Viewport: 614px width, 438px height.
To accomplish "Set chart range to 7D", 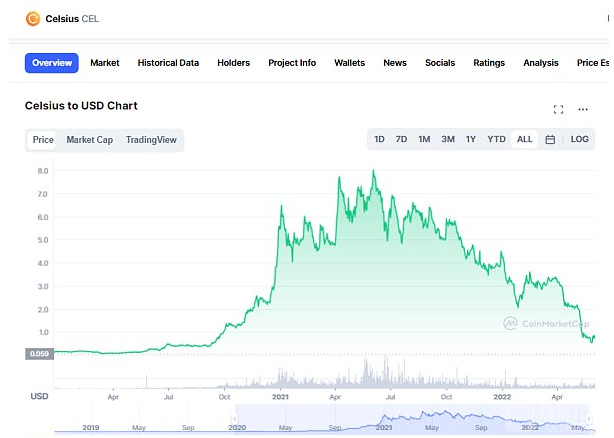I will click(x=401, y=139).
